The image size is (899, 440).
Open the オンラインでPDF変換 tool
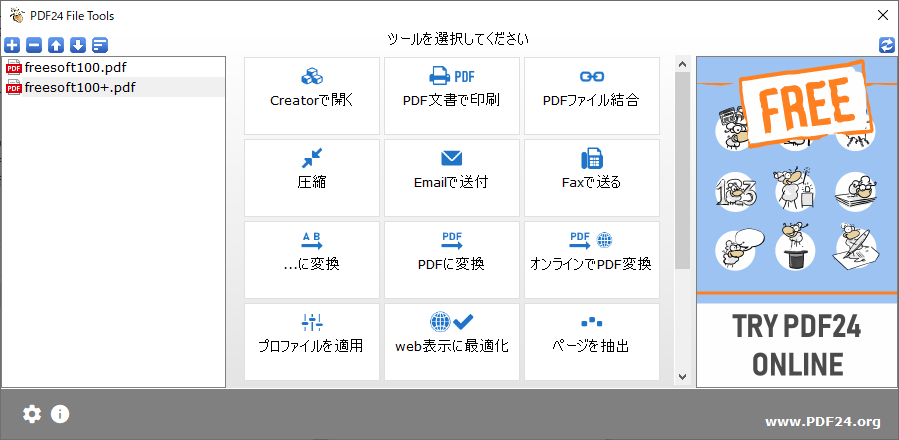tap(592, 260)
